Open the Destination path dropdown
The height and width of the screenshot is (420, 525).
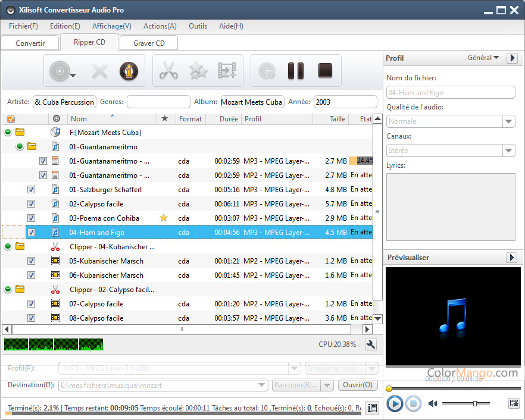pos(261,385)
